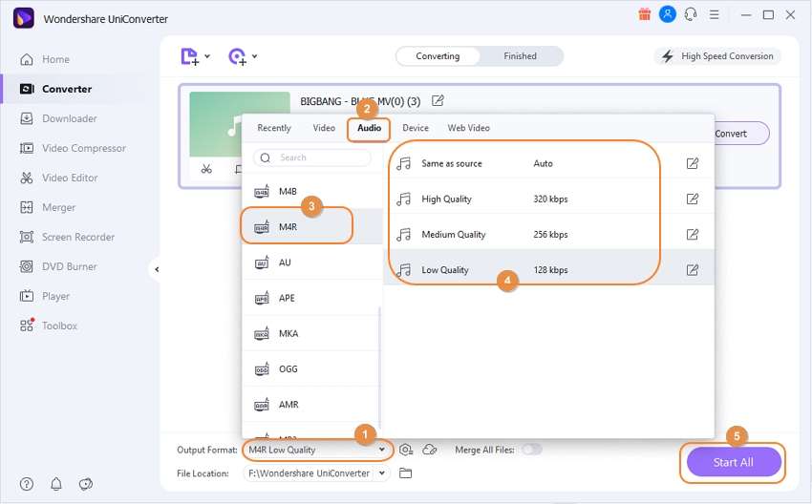The width and height of the screenshot is (812, 504).
Task: Open the user account icon
Action: point(668,14)
